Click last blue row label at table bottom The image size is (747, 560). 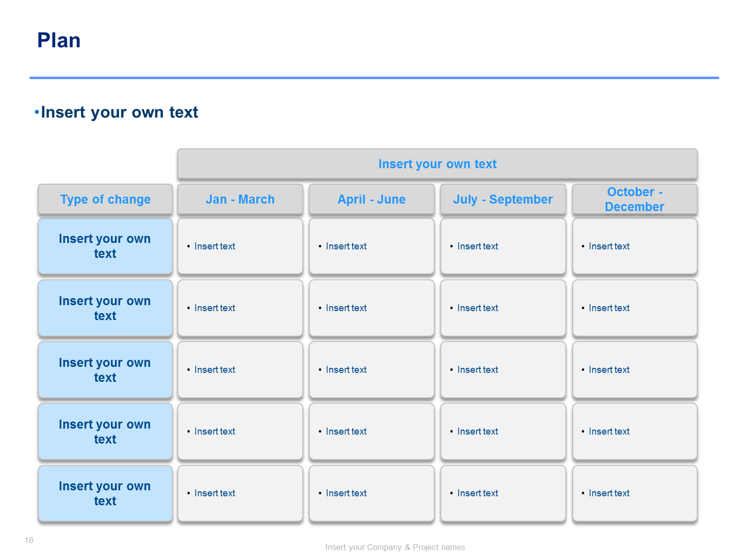coord(106,493)
